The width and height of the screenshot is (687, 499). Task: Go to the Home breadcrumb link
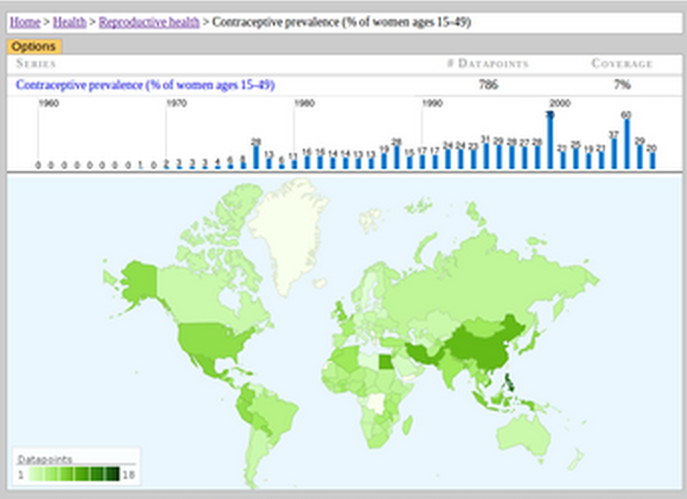[25, 21]
